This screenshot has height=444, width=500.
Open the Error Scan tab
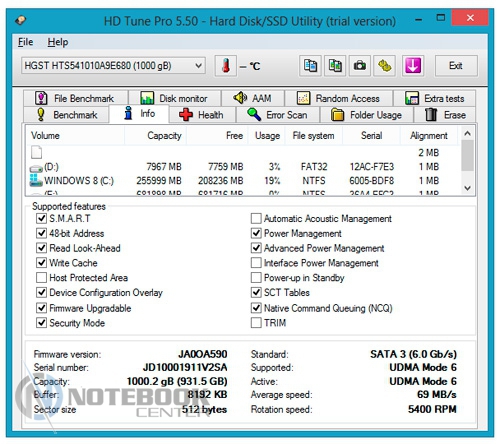278,115
